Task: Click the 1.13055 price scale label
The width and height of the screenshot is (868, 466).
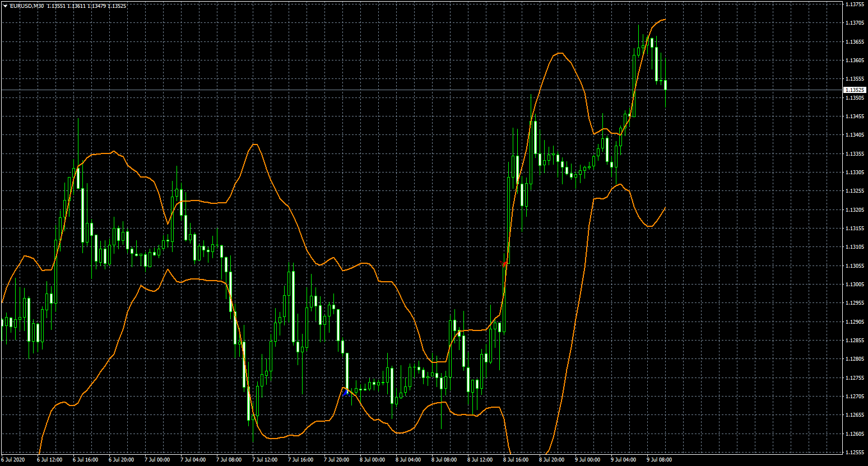Action: [x=855, y=265]
